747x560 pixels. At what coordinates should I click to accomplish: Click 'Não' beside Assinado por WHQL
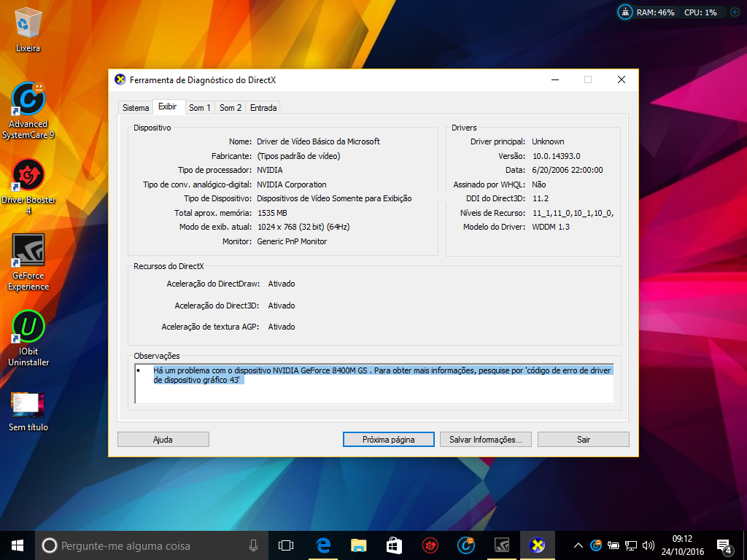click(x=539, y=184)
